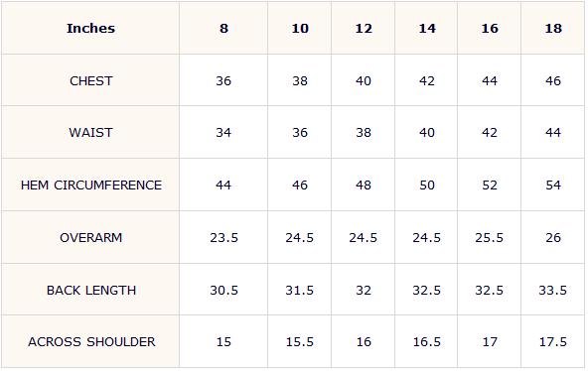This screenshot has width=588, height=371.
Task: Click the CHEST row label
Action: pos(90,81)
